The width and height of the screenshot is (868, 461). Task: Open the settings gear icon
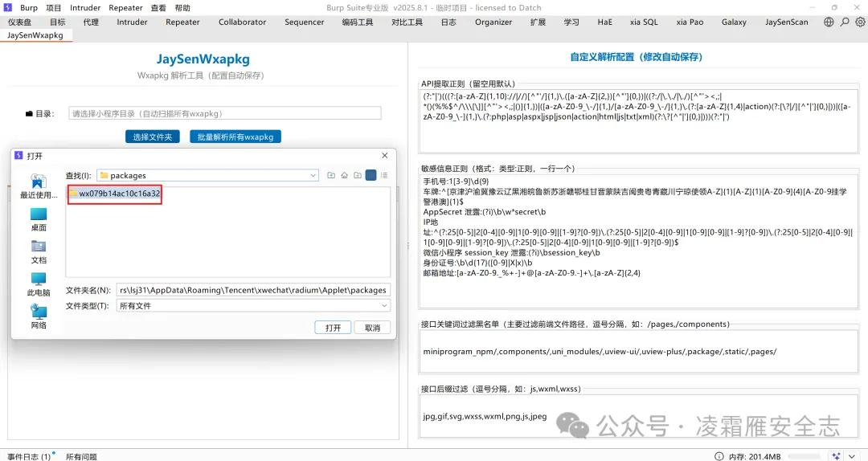860,22
